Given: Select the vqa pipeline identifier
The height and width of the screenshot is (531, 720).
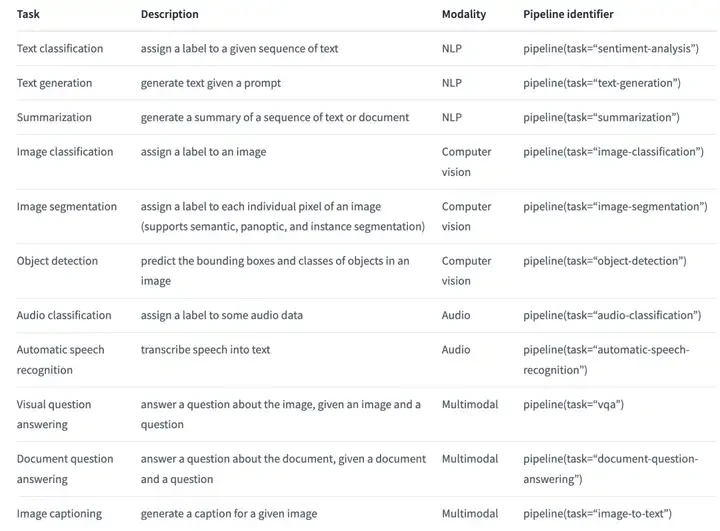Looking at the screenshot, I should pyautogui.click(x=573, y=405).
